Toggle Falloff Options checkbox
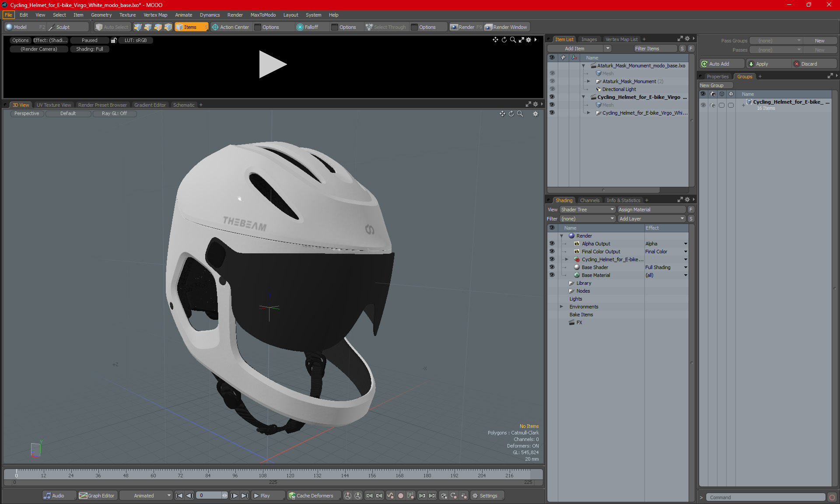 pyautogui.click(x=335, y=27)
